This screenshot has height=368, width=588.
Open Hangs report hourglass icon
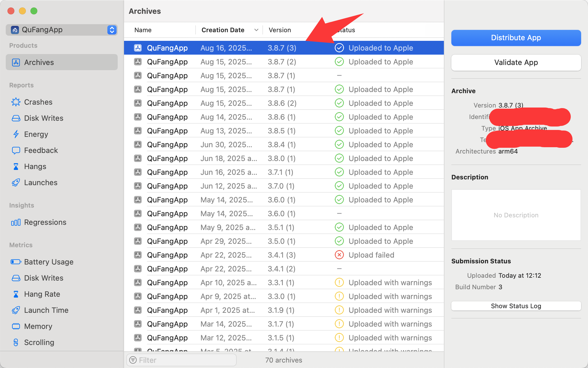[16, 166]
